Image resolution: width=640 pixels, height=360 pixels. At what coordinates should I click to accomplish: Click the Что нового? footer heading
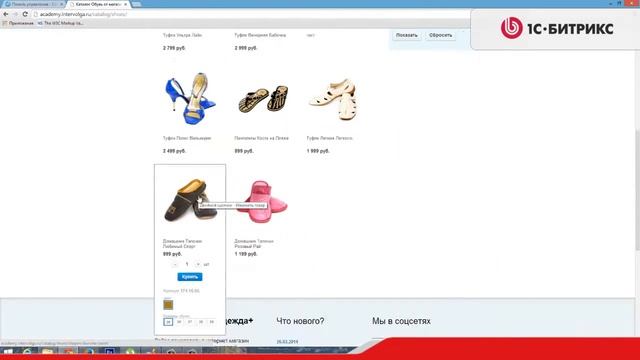point(300,321)
